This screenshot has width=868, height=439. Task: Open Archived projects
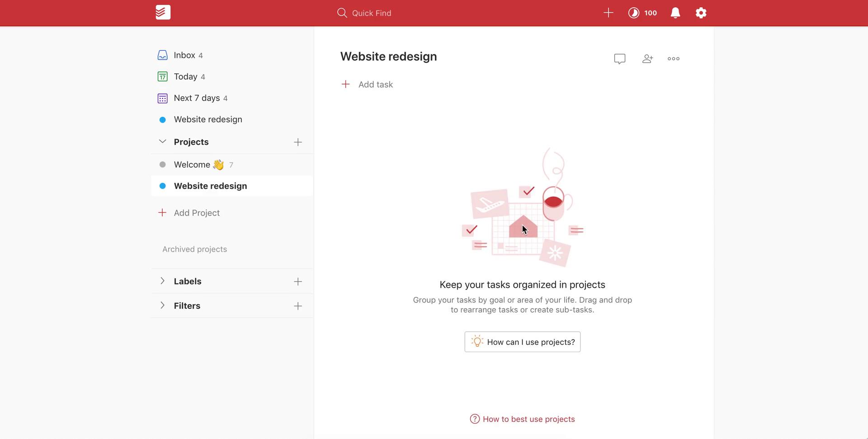click(194, 249)
